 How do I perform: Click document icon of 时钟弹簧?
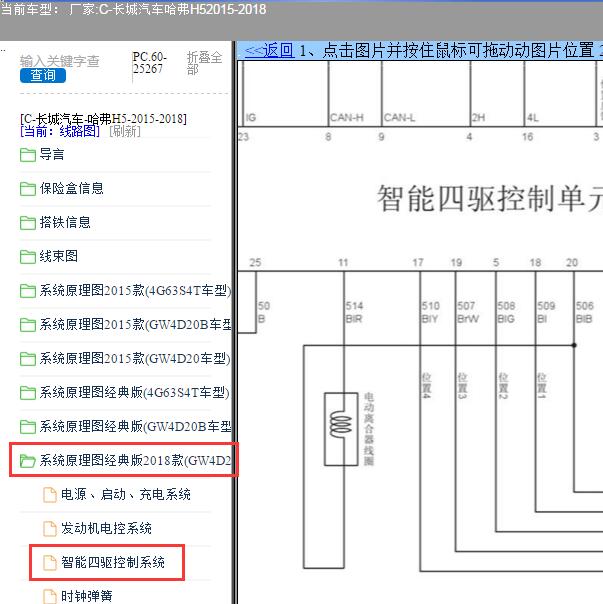50,596
